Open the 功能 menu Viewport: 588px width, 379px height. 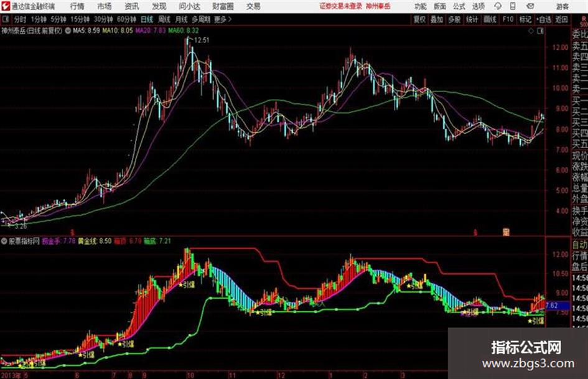pos(421,6)
